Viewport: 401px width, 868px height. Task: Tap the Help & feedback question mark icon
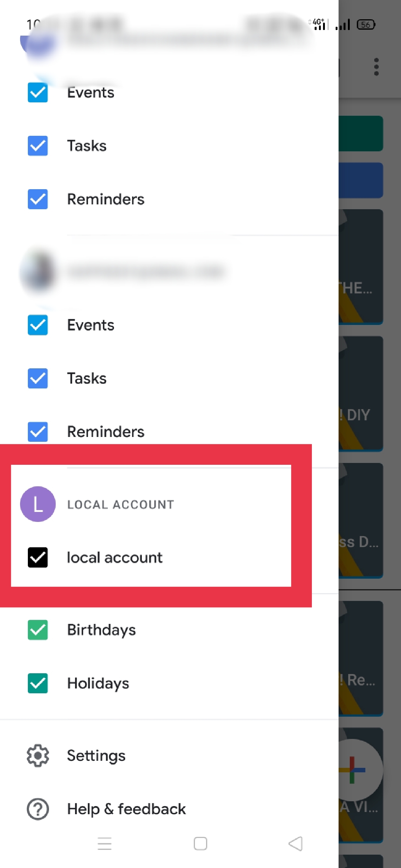click(38, 809)
